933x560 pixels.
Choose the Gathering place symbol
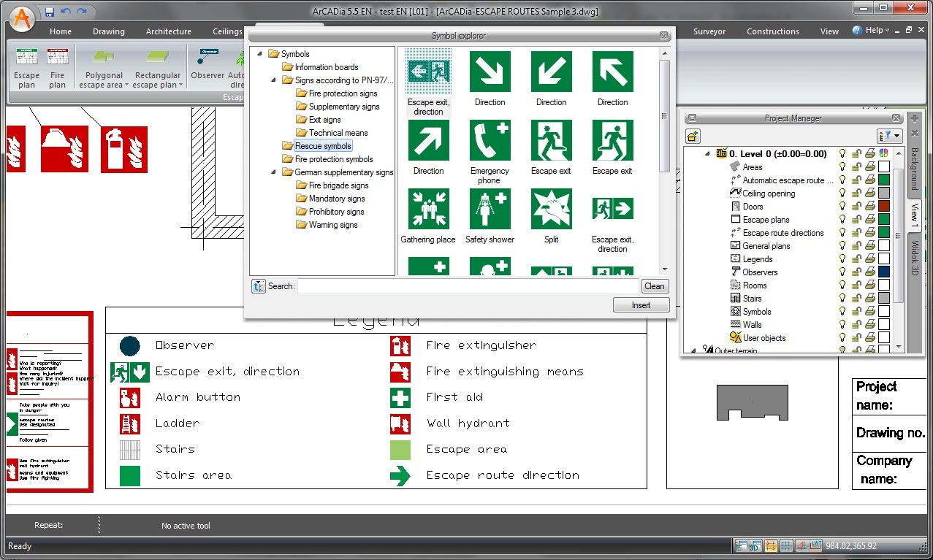pos(428,210)
